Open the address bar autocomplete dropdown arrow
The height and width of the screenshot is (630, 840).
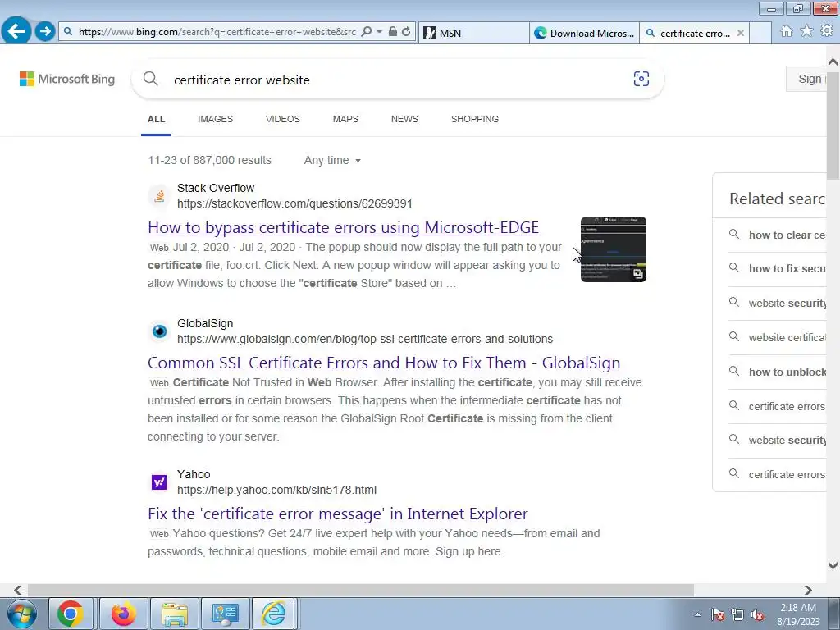tap(379, 32)
